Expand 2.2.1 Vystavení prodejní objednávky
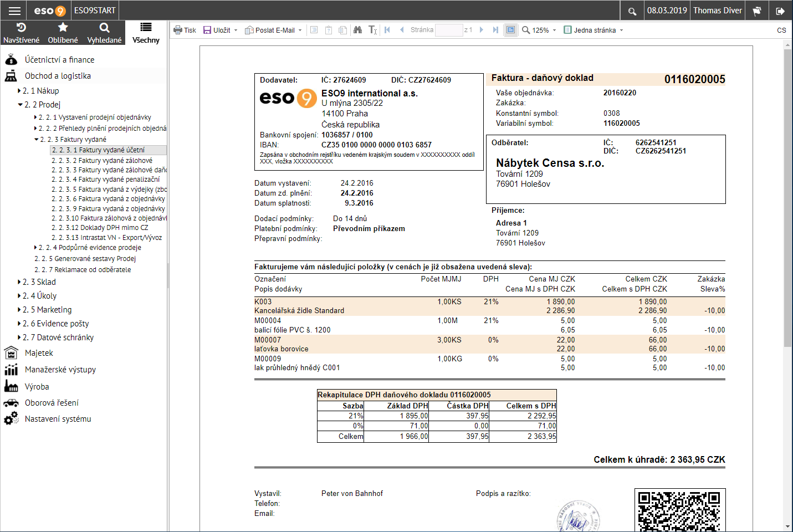The height and width of the screenshot is (532, 793). tap(35, 117)
